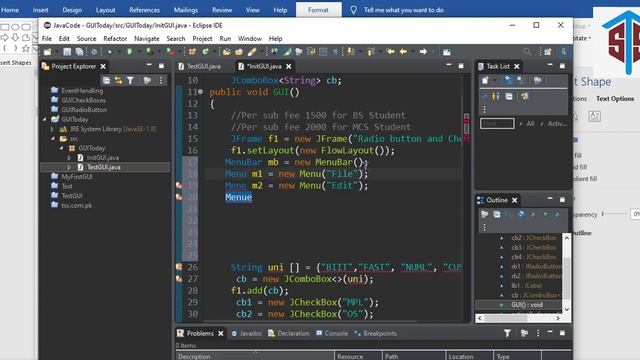Collapse the GUIToday package node
The width and height of the screenshot is (640, 360).
(62, 148)
